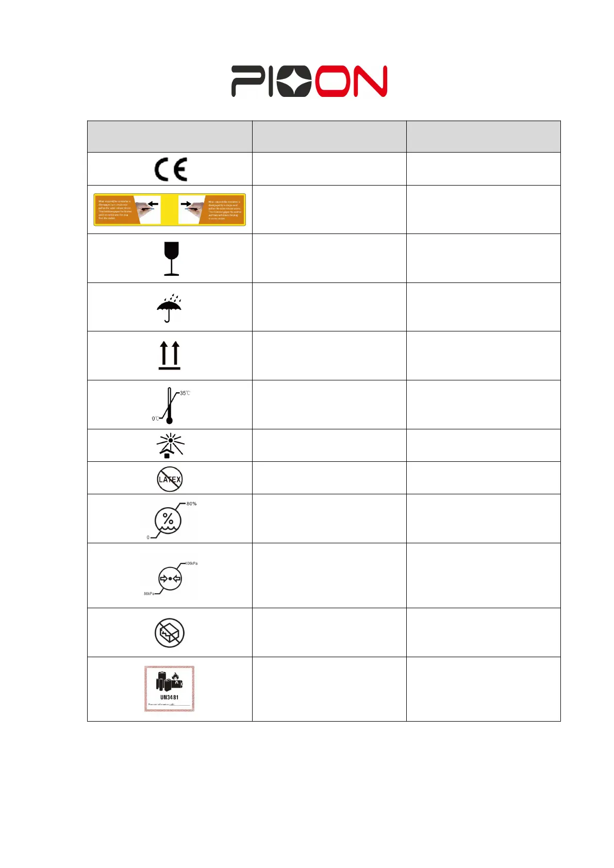Image resolution: width=614 pixels, height=868 pixels.
Task: Select the keep away from sunlight symbol
Action: (170, 446)
